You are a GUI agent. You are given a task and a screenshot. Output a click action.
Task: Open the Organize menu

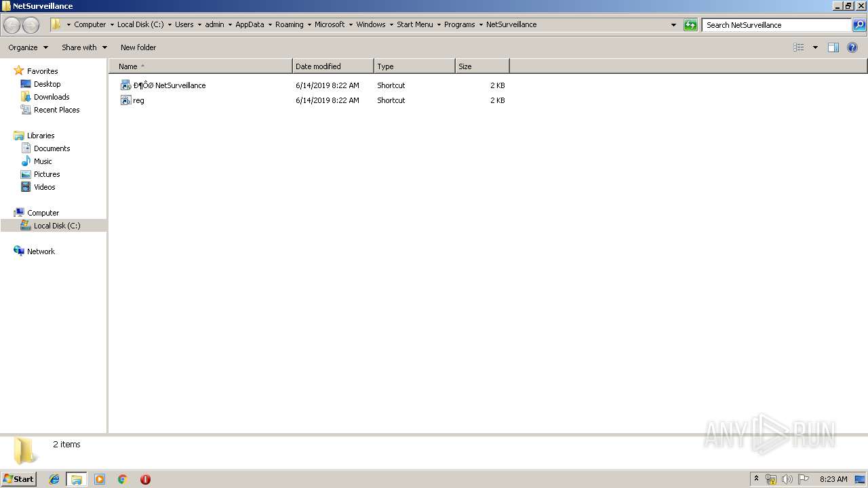click(28, 47)
